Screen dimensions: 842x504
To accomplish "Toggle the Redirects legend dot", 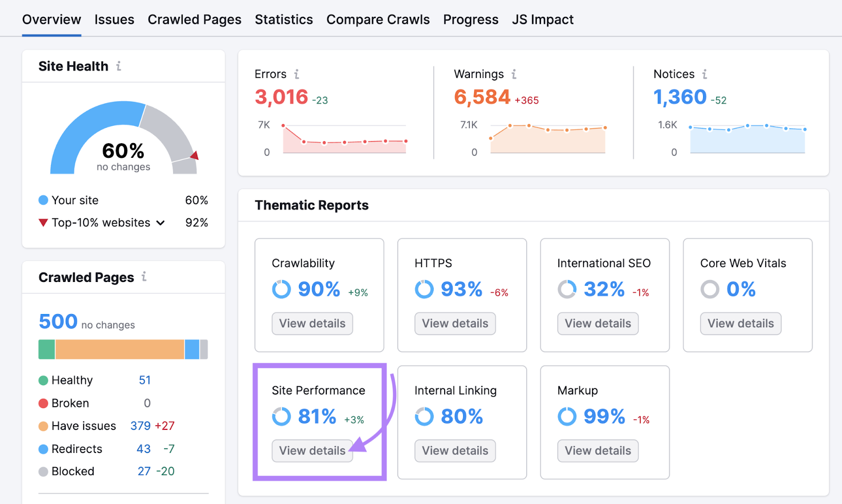I will (x=43, y=449).
